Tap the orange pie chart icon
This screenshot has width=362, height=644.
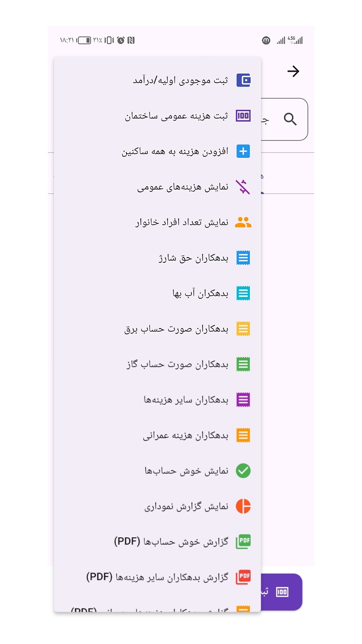243,506
